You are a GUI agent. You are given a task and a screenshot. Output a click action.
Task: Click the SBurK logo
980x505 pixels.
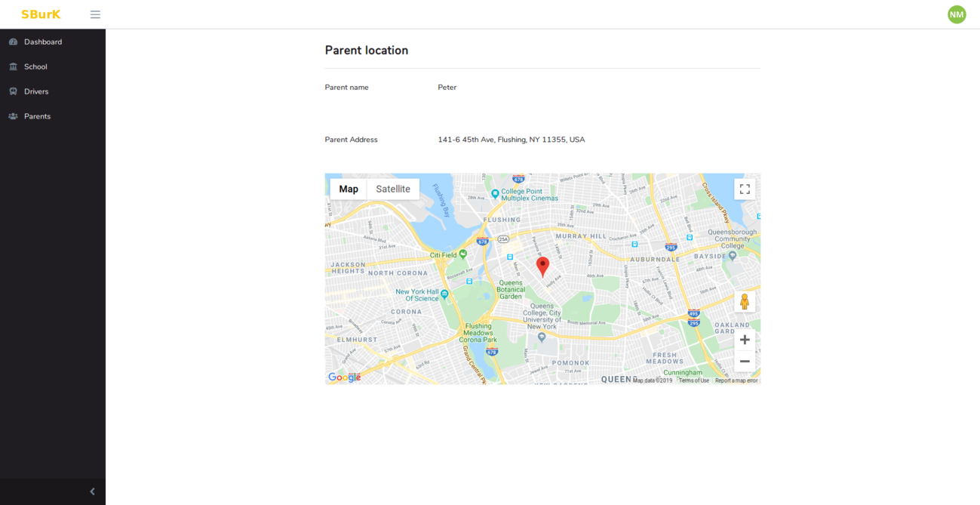[39, 14]
